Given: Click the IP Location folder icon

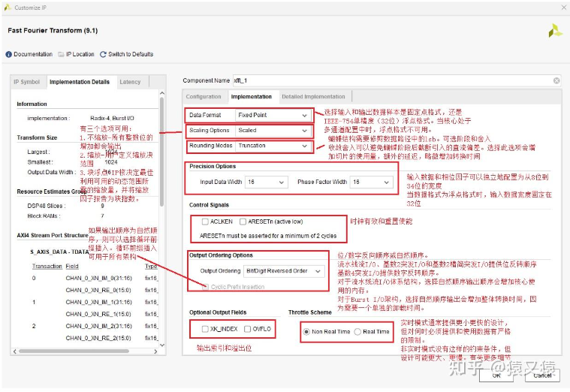Looking at the screenshot, I should click(x=61, y=54).
